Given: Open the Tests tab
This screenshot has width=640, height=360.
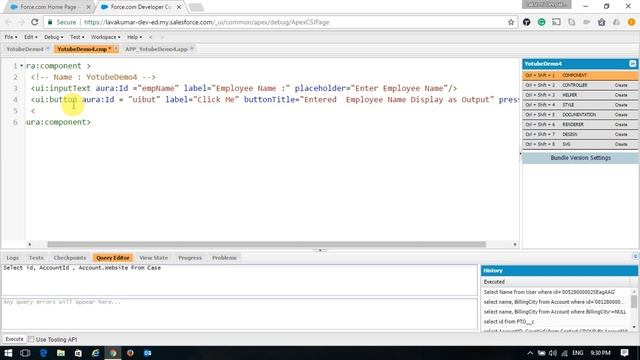Looking at the screenshot, I should pos(36,258).
